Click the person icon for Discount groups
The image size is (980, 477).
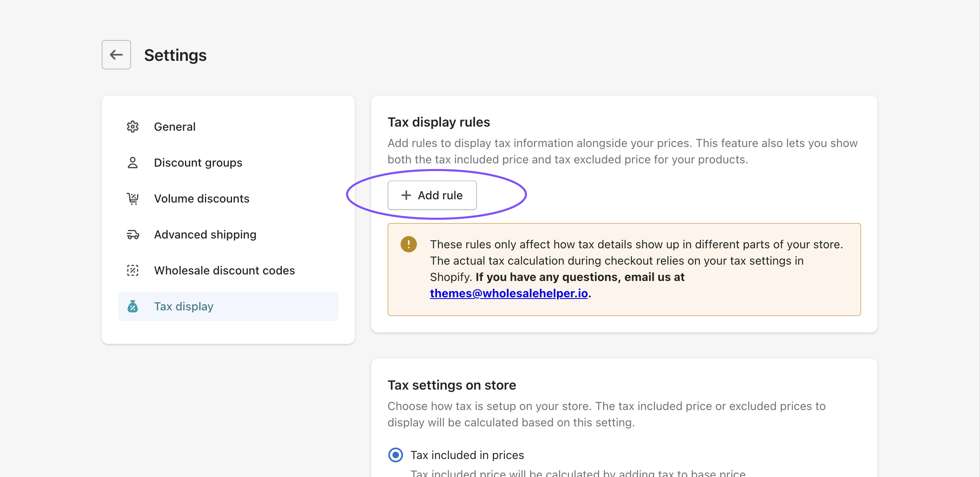(x=132, y=163)
